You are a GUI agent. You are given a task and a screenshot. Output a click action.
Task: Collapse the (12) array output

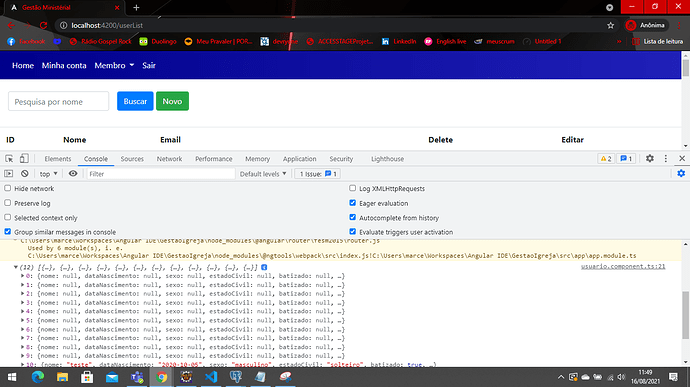(x=16, y=267)
